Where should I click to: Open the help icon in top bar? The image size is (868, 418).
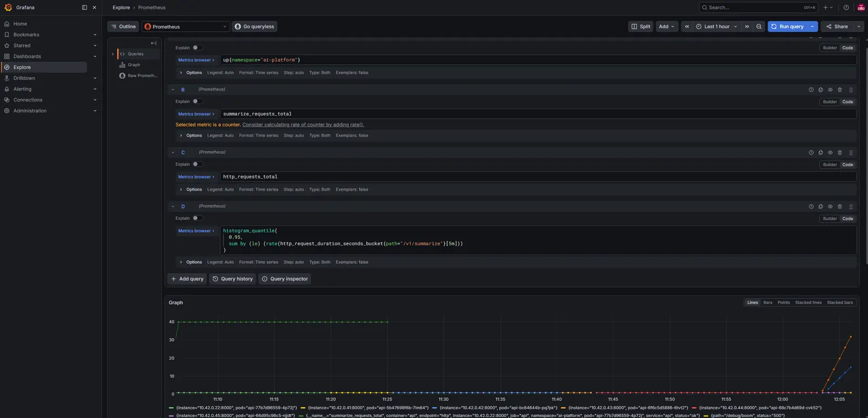pos(846,8)
